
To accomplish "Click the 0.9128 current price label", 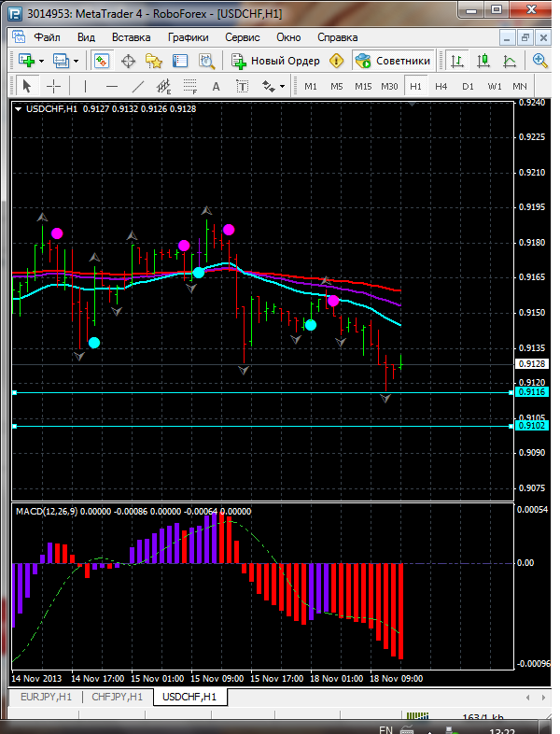I will [x=532, y=363].
